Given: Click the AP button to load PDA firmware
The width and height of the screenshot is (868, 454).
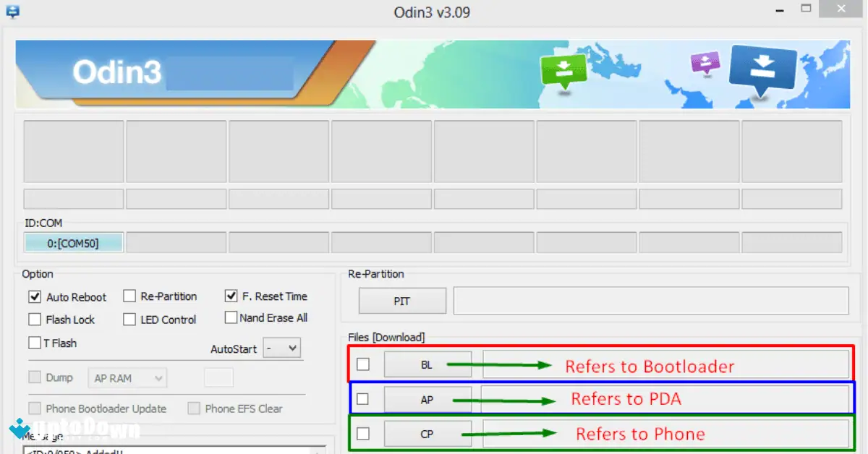Looking at the screenshot, I should tap(427, 399).
